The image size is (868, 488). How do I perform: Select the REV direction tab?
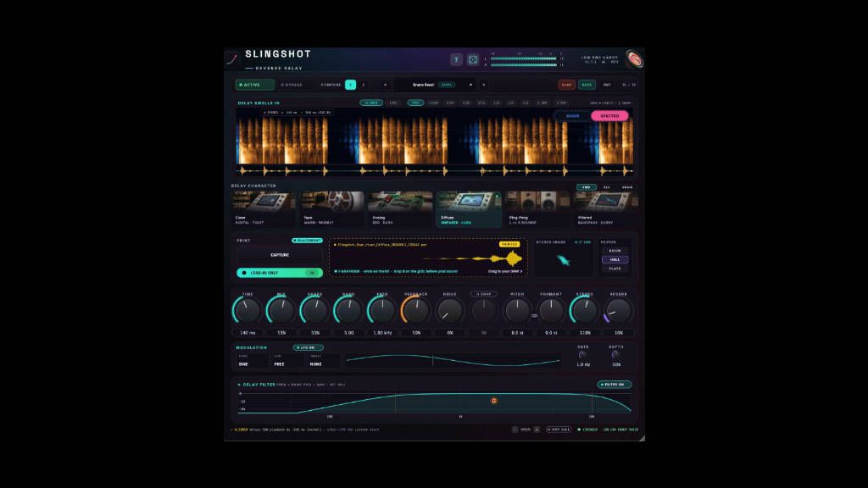click(607, 187)
